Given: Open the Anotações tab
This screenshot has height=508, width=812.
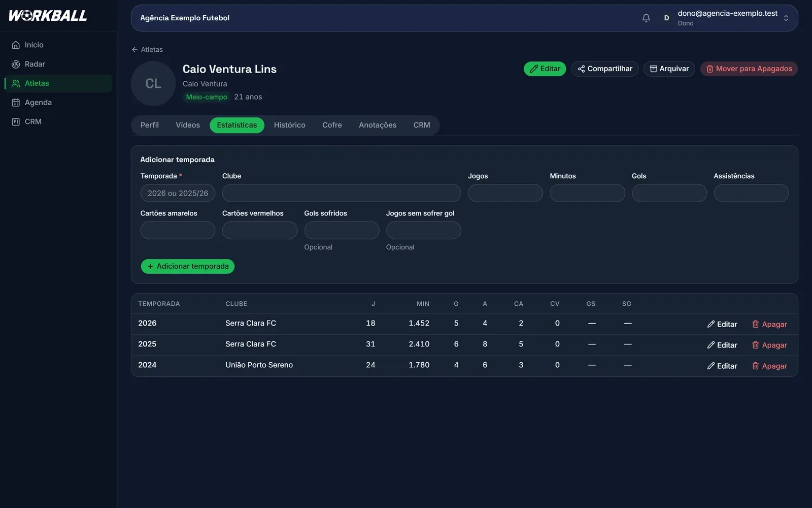Looking at the screenshot, I should [378, 125].
